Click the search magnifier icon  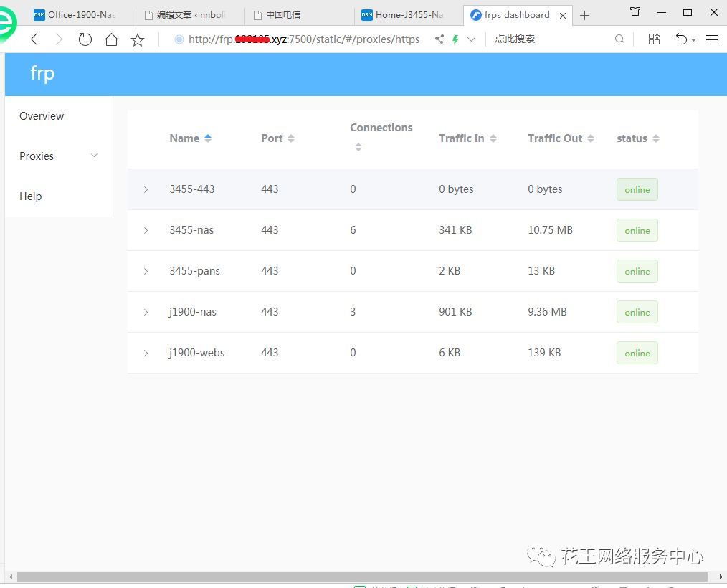click(619, 39)
